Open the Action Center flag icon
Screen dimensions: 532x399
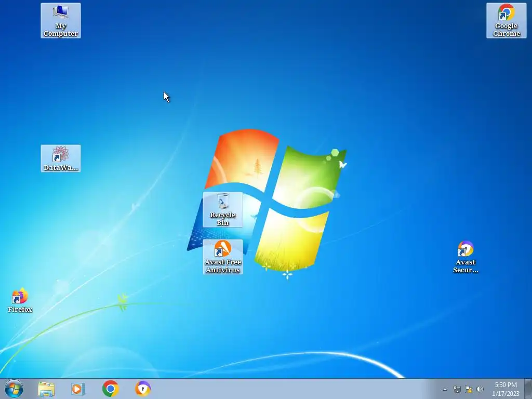coord(469,389)
